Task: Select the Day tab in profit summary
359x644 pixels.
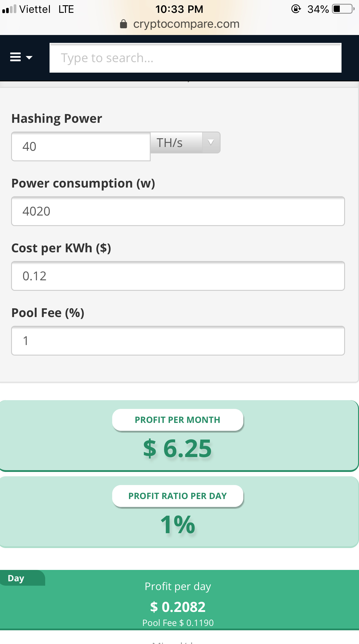Action: pos(16,578)
